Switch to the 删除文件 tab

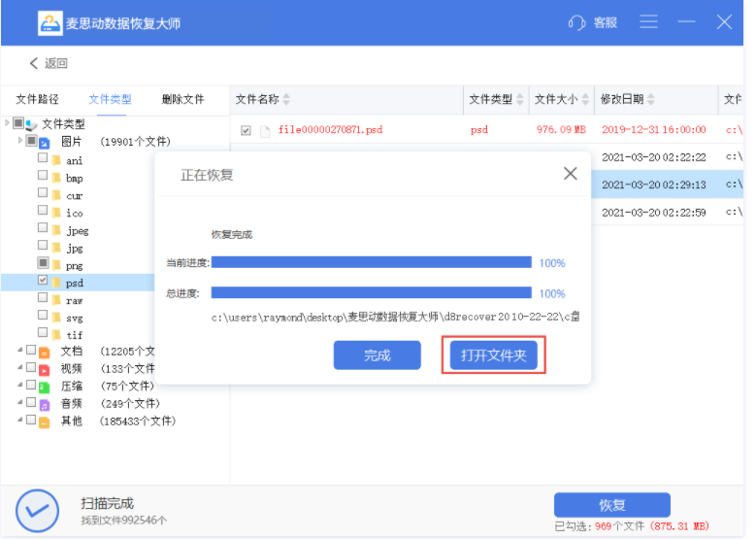tap(182, 99)
